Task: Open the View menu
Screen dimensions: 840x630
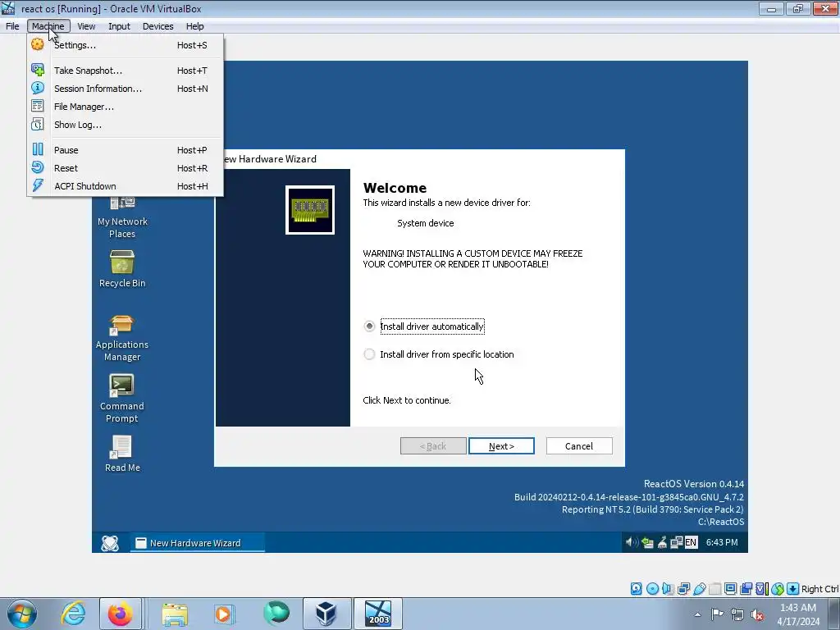Action: [86, 26]
